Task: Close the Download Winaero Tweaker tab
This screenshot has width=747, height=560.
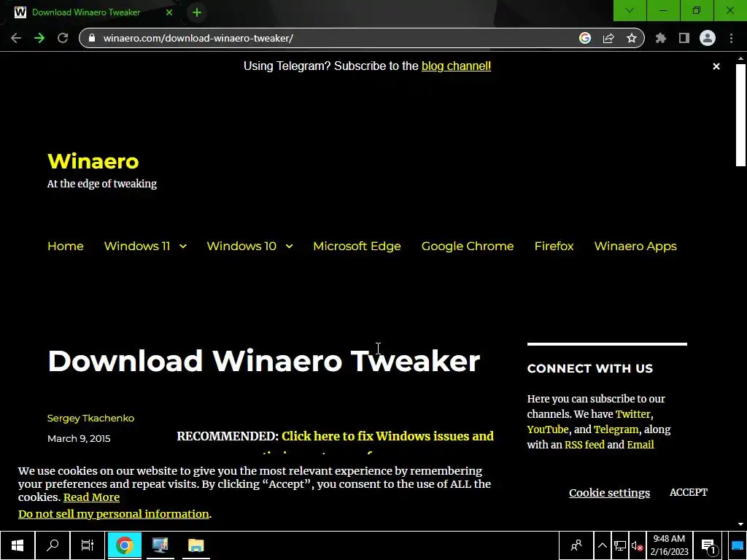Action: pos(169,12)
